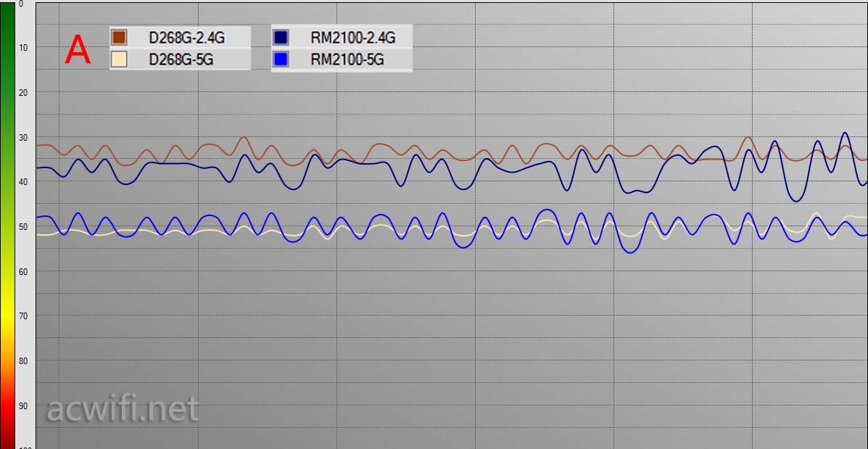Image resolution: width=868 pixels, height=449 pixels.
Task: Select the 20 tick label on the axis
Action: pos(22,93)
